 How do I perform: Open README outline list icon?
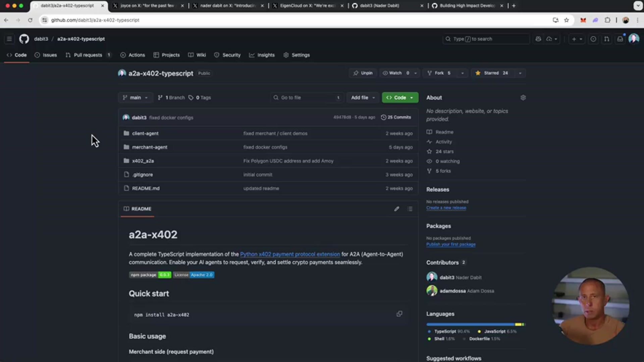coord(410,209)
